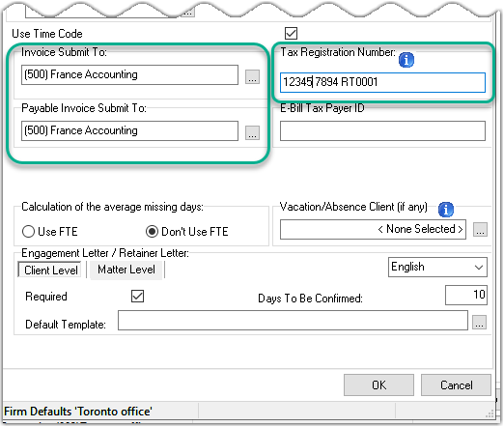
Task: Click the Days To Be Confirmed field
Action: pos(466,295)
